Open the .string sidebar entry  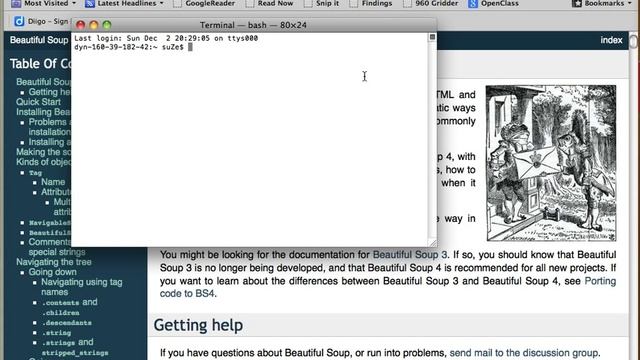(x=56, y=333)
